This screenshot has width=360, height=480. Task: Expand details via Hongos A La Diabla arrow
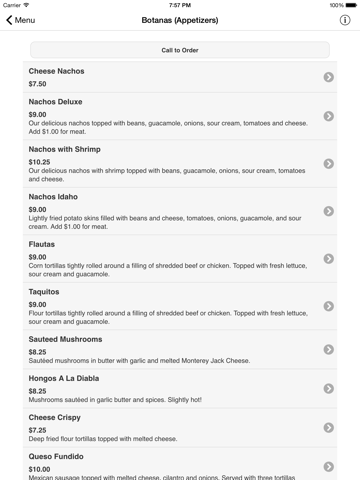(x=329, y=388)
